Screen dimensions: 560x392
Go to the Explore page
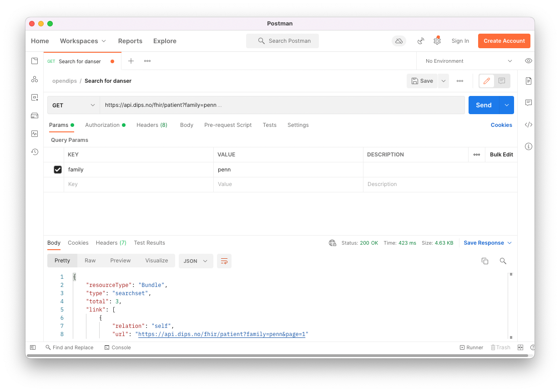point(165,41)
